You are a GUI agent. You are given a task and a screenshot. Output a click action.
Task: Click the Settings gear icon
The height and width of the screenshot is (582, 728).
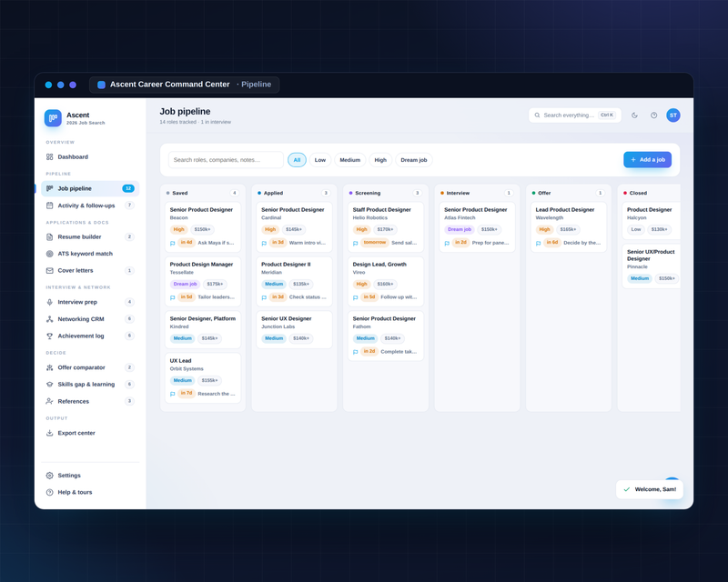[x=50, y=476]
